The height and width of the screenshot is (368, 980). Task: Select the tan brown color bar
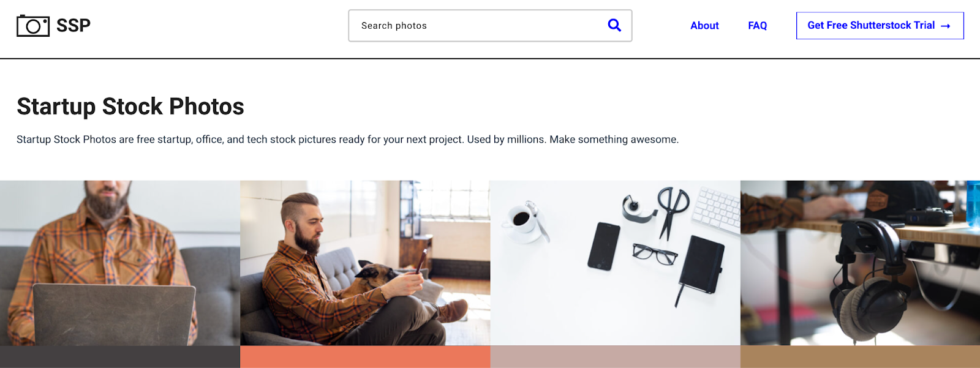coord(860,357)
